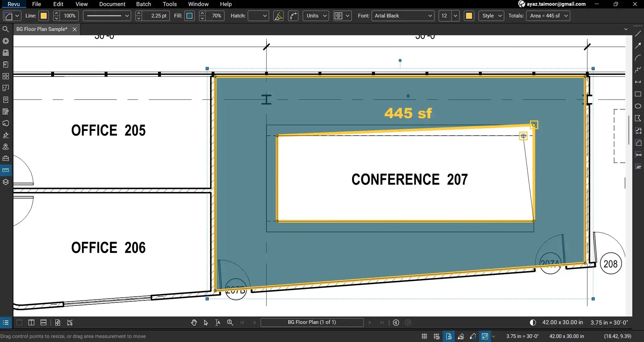This screenshot has height=342, width=644.
Task: Toggle the markups list panel
Action: [6, 323]
